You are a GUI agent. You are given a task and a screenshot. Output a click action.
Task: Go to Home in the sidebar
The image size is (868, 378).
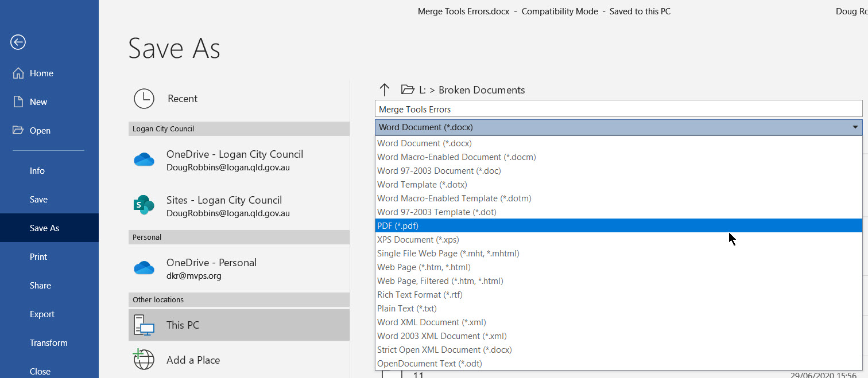(x=49, y=73)
